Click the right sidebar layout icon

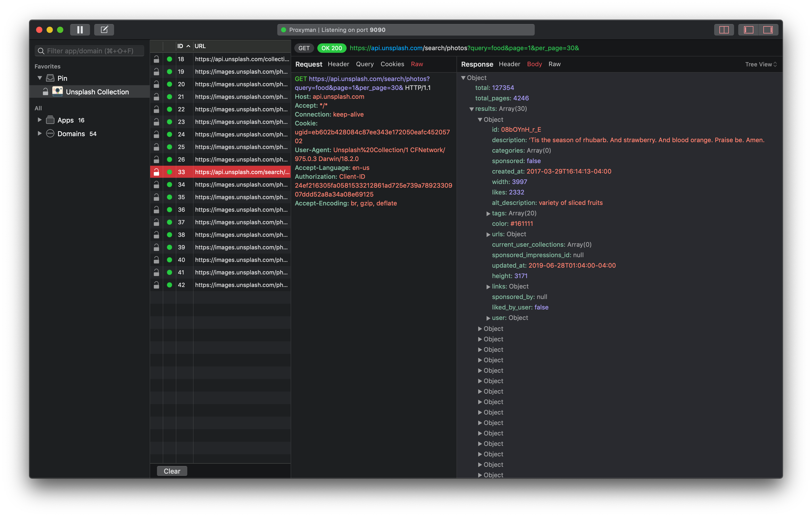[769, 30]
